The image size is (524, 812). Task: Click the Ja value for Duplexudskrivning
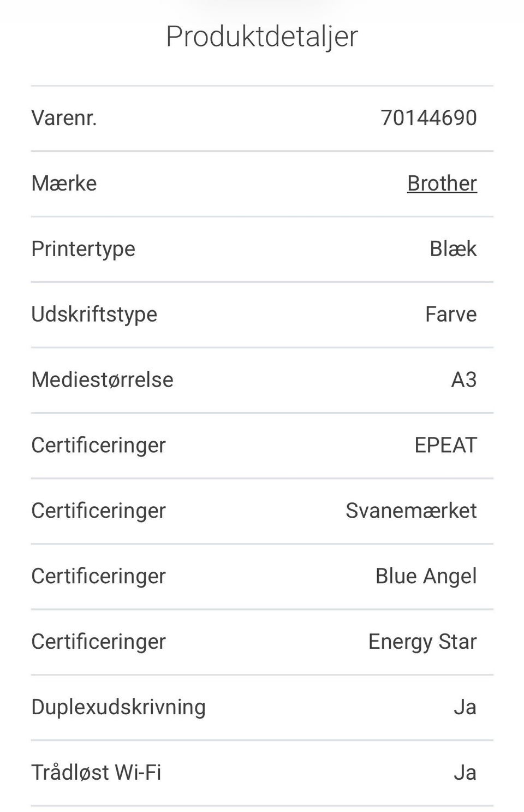[x=465, y=707]
